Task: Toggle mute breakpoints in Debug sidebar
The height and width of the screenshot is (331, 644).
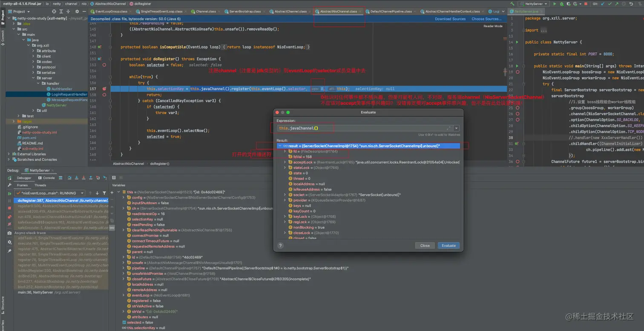Action: click(x=9, y=224)
